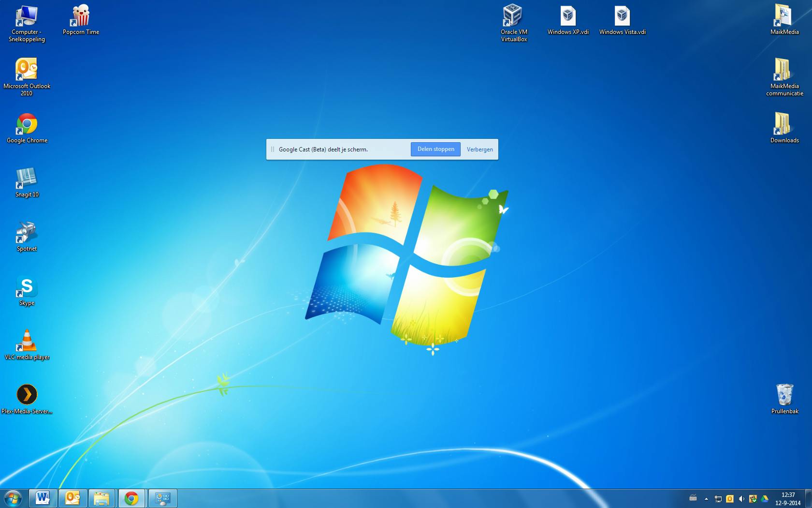
Task: Open Windows Explorer from the taskbar
Action: (102, 498)
